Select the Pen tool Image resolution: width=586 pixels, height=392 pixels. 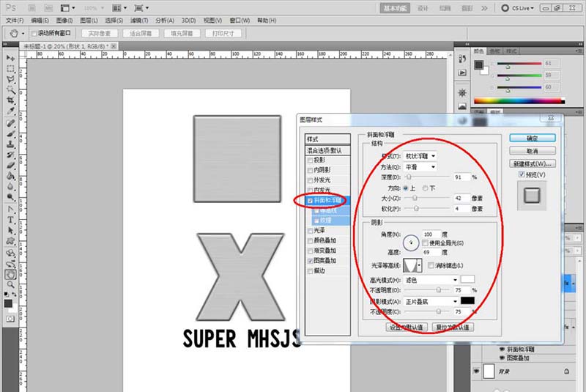10,210
